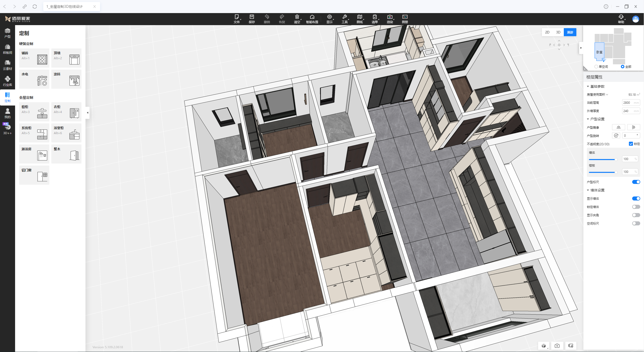
Task: Open the 水电 plumbing and electric tool
Action: 34,79
